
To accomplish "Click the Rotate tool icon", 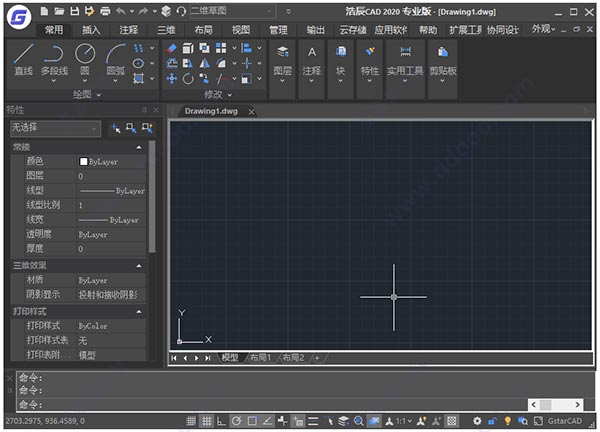I will click(x=188, y=79).
